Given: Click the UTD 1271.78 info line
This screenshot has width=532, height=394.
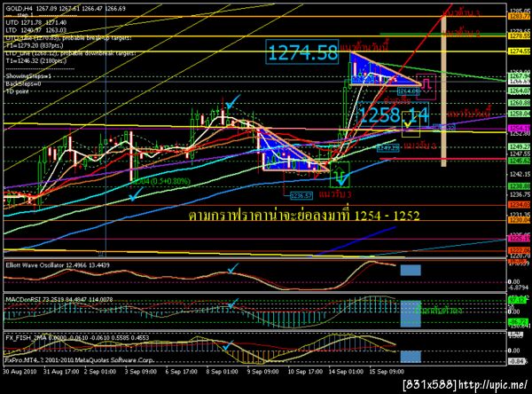Looking at the screenshot, I should [36, 22].
